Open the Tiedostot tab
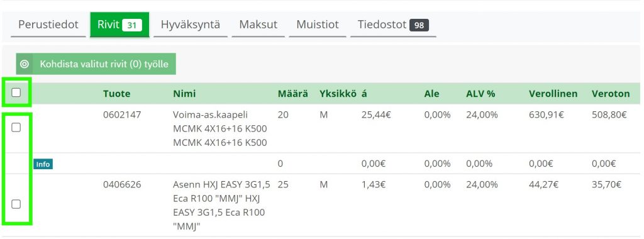644x239 pixels. point(393,25)
